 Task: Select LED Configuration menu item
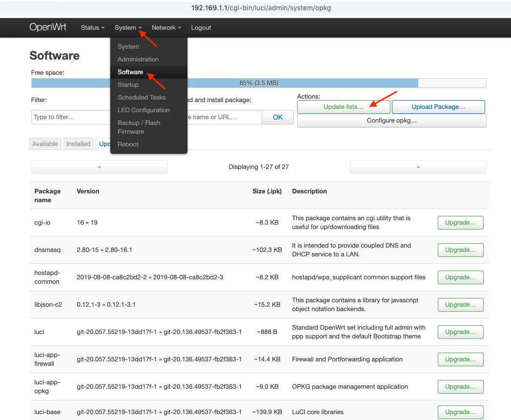[143, 110]
